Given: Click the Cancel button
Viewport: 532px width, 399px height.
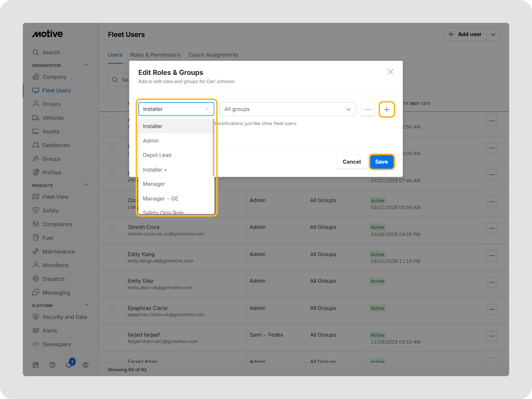Looking at the screenshot, I should click(x=351, y=162).
